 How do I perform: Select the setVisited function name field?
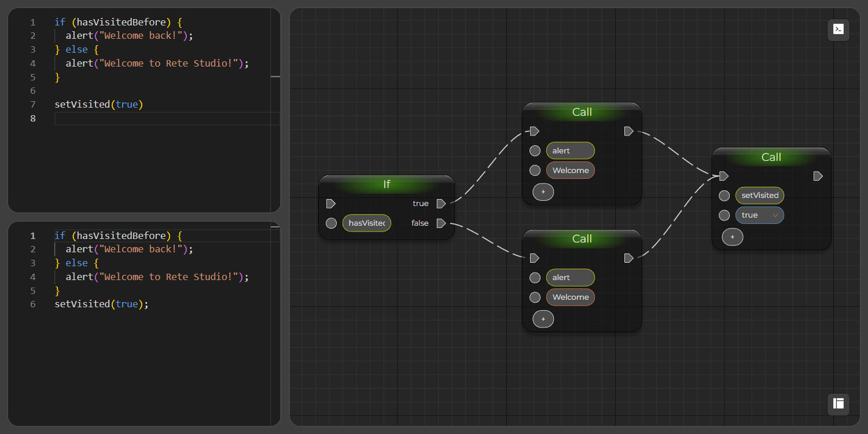[760, 195]
